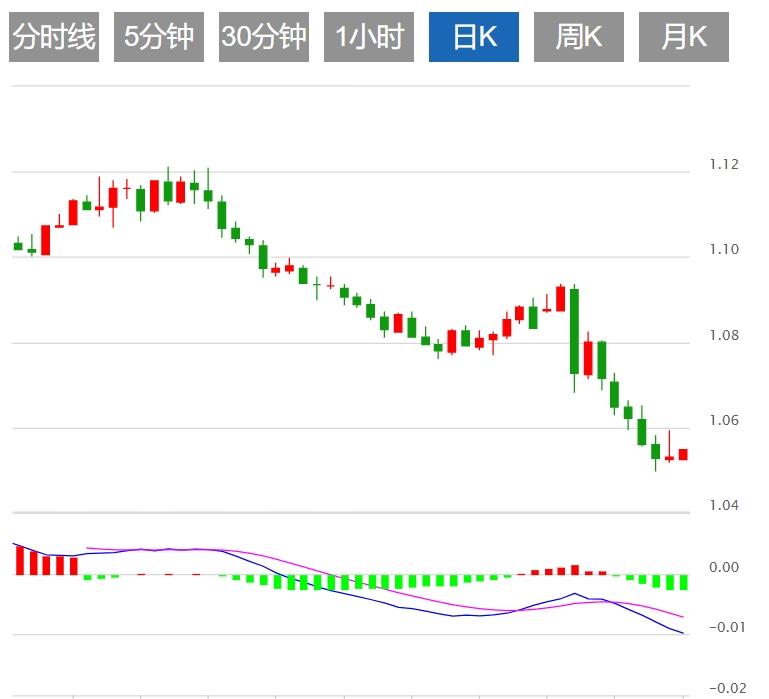
Task: Select the 5分钟 chart interval
Action: click(x=159, y=38)
